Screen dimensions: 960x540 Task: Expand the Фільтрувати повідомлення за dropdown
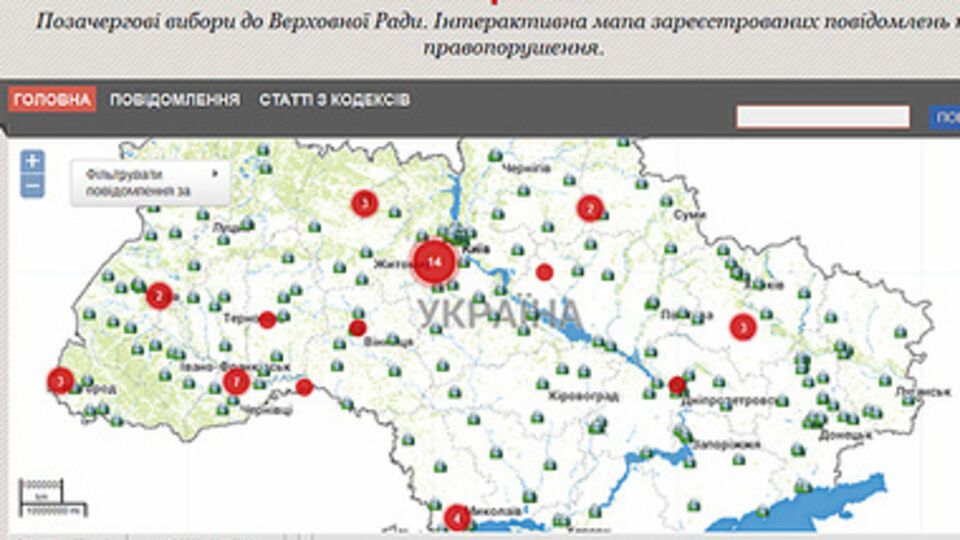151,183
